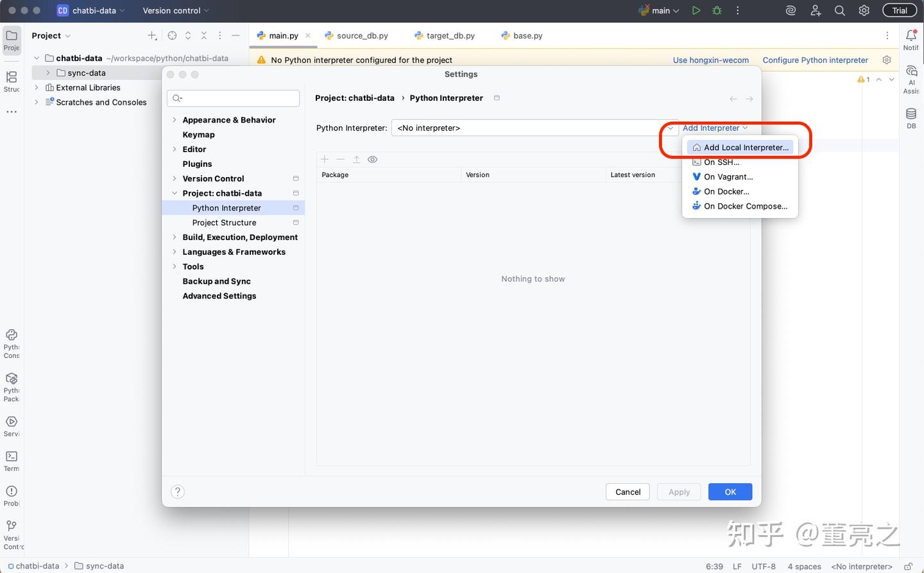The width and height of the screenshot is (924, 573).
Task: Click the settings search field
Action: tap(233, 98)
